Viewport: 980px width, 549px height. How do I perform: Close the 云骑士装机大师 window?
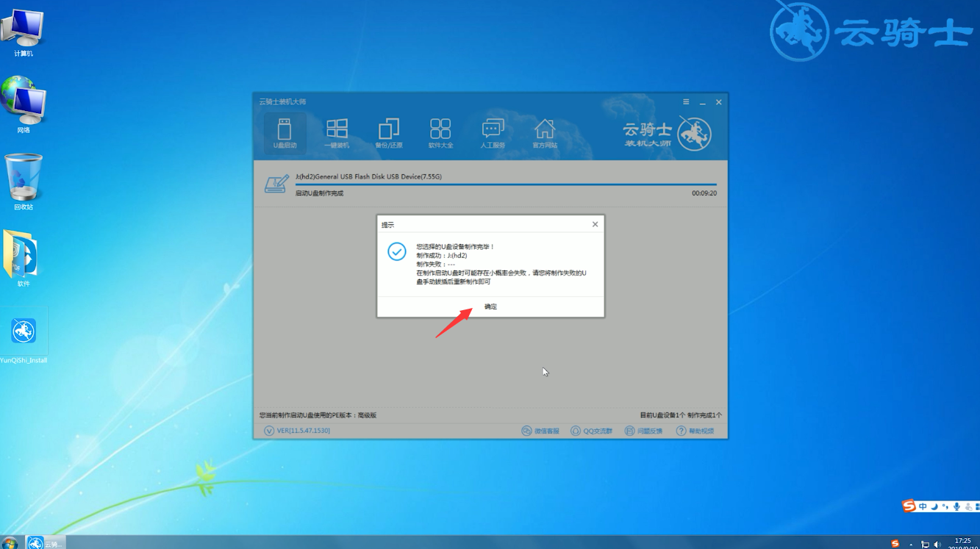tap(719, 102)
